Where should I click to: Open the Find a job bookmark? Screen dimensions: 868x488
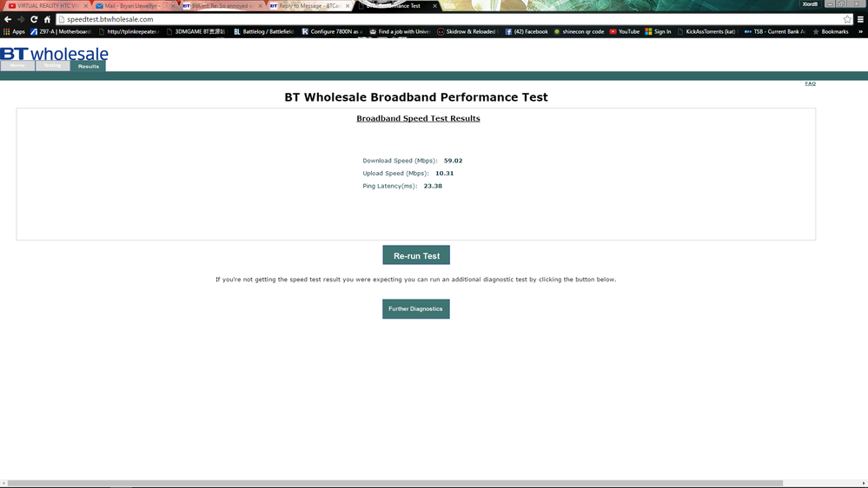400,31
